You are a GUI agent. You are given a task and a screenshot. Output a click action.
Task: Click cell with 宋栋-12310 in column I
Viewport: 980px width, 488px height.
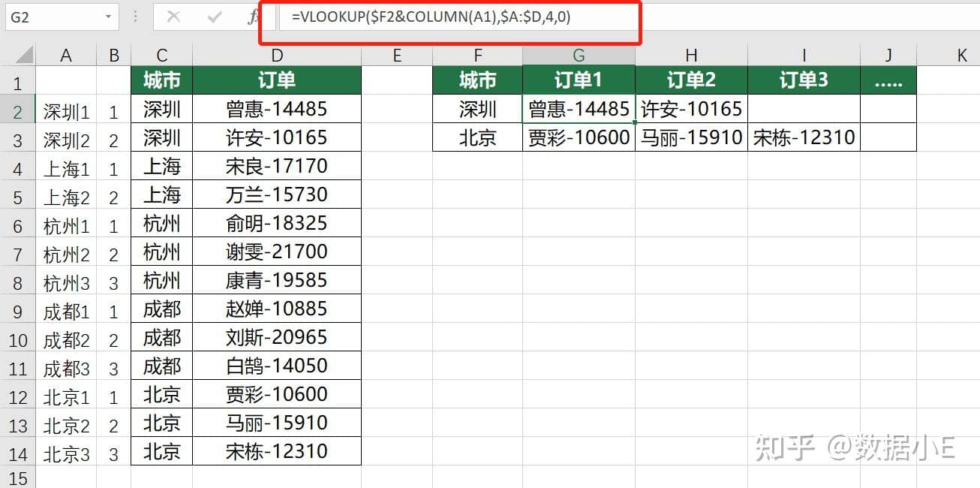[x=804, y=137]
